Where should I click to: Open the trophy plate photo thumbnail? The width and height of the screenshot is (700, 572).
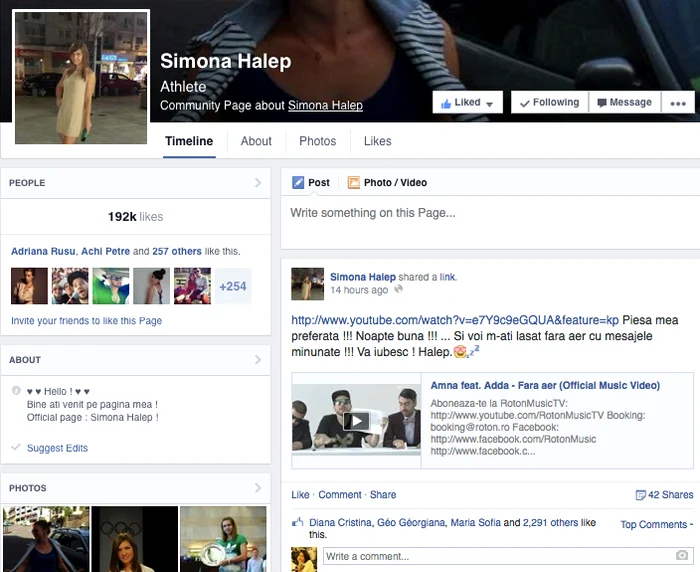point(223,539)
